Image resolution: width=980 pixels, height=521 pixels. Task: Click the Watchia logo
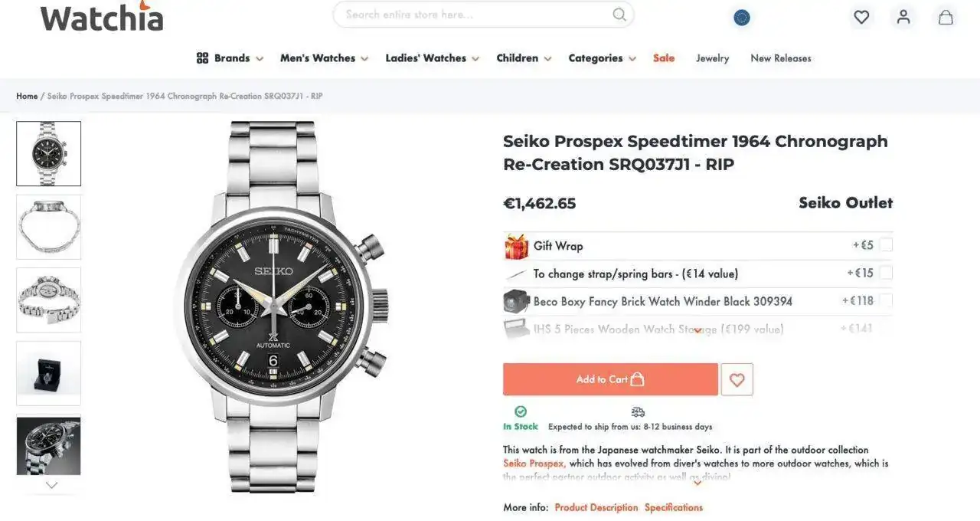click(102, 17)
